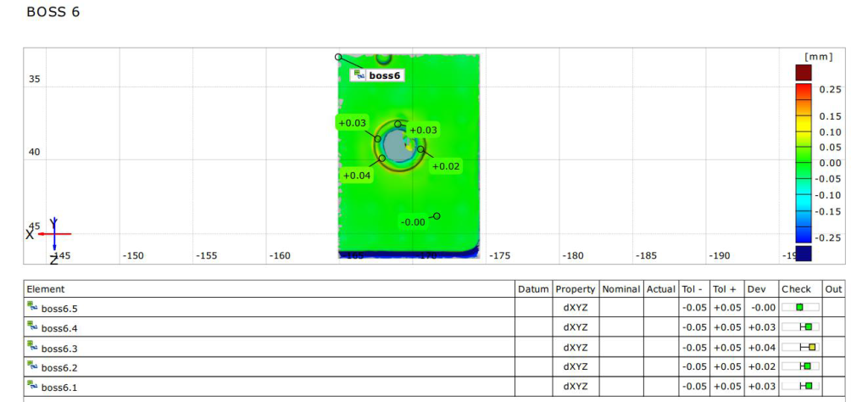Click the -0.15 legend value
Image resolution: width=868 pixels, height=402 pixels.
(828, 211)
